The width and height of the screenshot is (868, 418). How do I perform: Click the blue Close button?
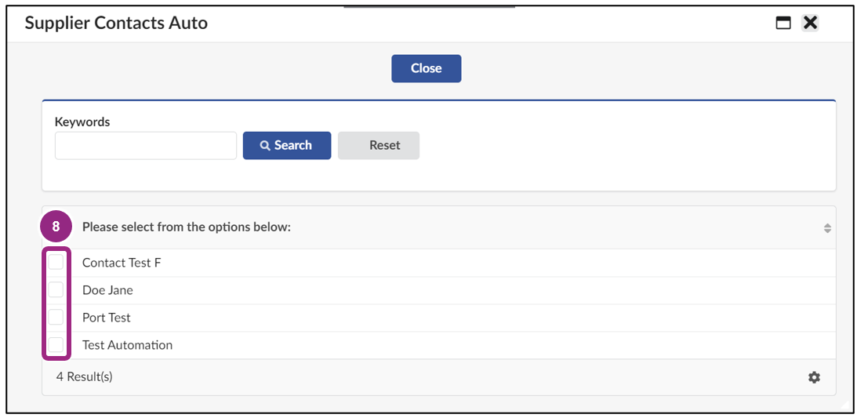[x=427, y=69]
